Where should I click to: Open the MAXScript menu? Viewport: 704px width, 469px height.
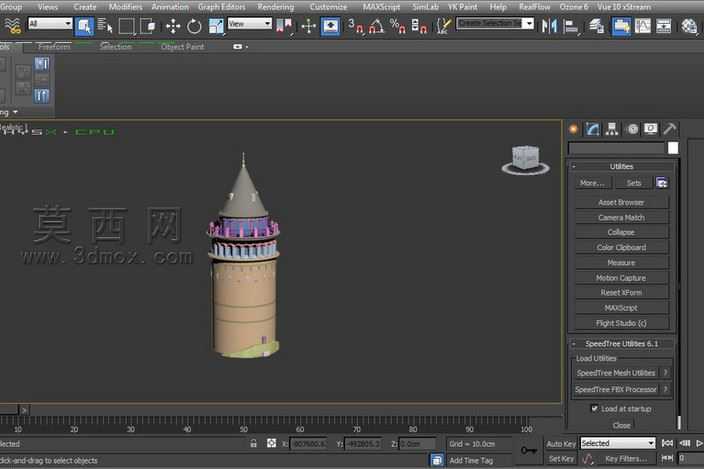(381, 7)
